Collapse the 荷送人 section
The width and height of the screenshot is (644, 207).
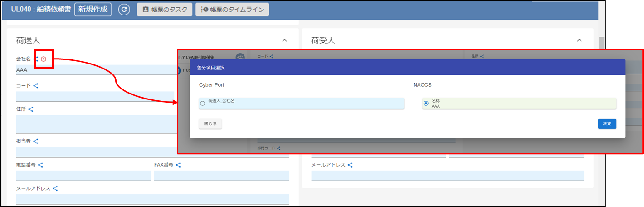(284, 40)
